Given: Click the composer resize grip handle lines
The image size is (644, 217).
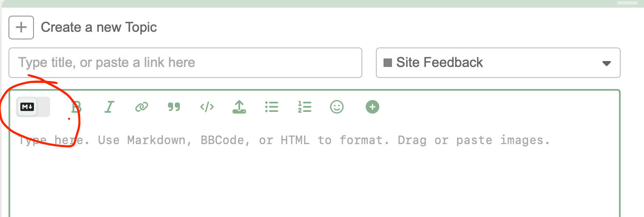Looking at the screenshot, I should 627,3.
